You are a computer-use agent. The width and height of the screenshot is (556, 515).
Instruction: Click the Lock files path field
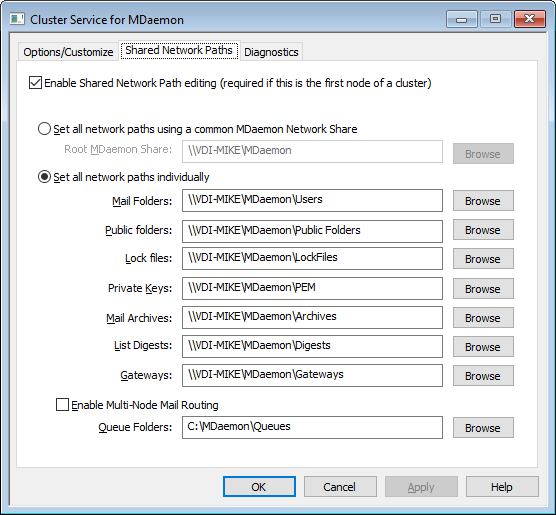[312, 258]
